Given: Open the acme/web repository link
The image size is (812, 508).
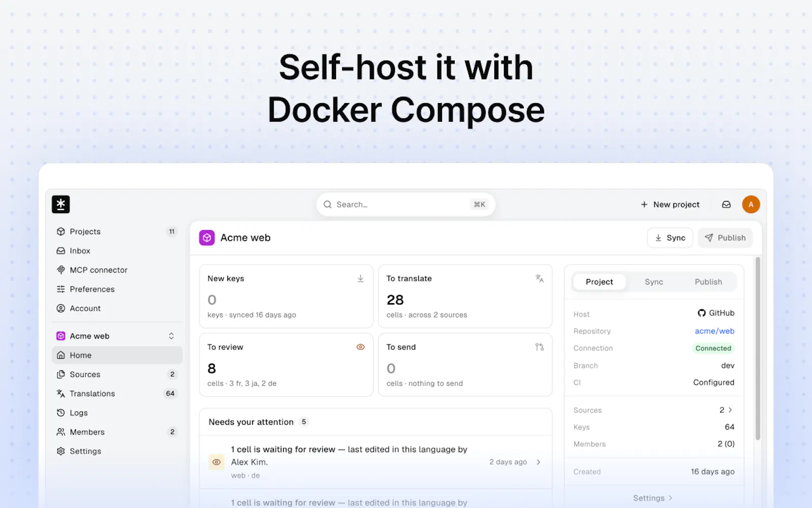Looking at the screenshot, I should pyautogui.click(x=715, y=331).
